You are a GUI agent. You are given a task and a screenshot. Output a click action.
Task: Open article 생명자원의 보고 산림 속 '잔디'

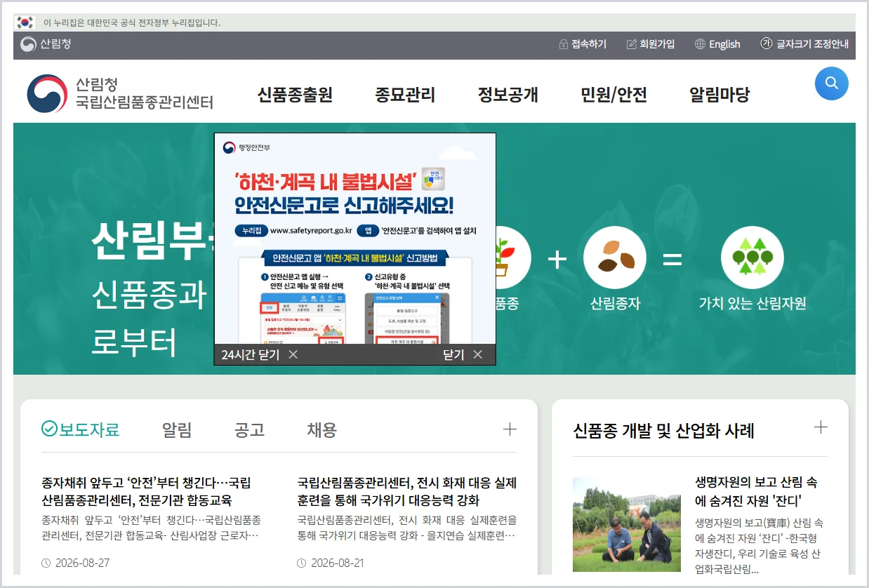(x=756, y=491)
